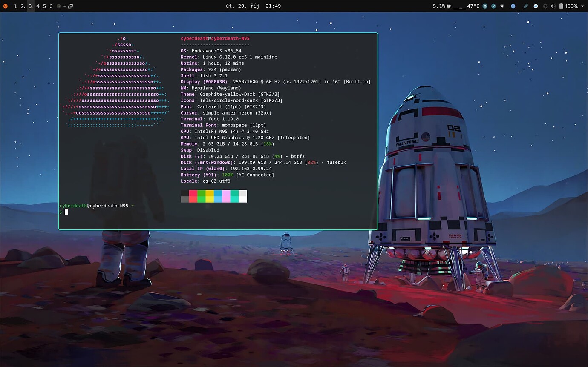Image resolution: width=588 pixels, height=367 pixels.
Task: Click the blue swatch in the top color row
Action: pos(218,193)
